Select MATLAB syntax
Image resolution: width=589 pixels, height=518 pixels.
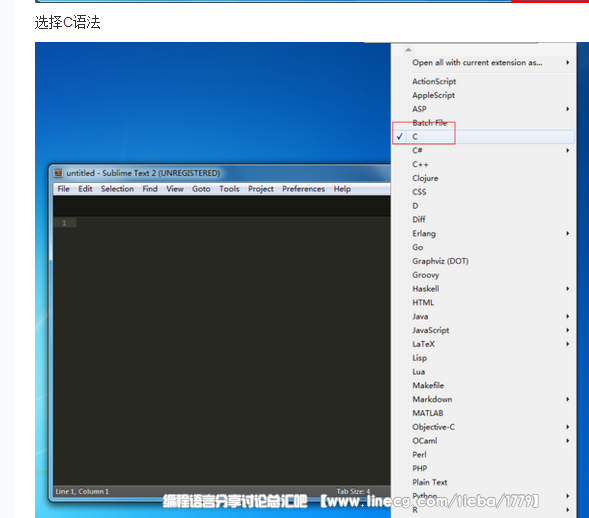(x=483, y=413)
